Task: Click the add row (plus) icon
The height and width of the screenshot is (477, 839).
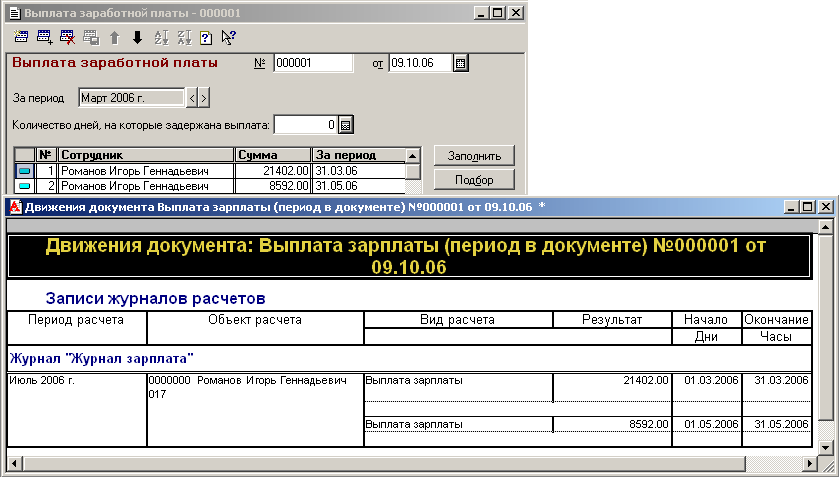Action: (44, 37)
